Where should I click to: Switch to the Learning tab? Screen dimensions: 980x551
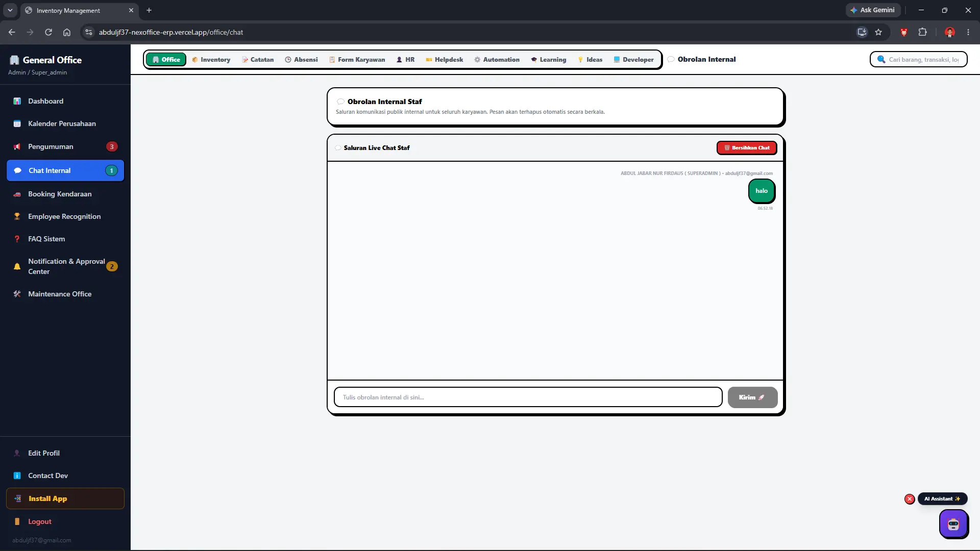548,60
